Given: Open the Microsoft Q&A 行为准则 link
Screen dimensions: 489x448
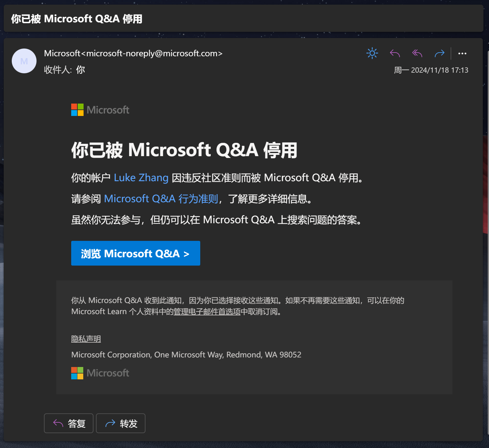Looking at the screenshot, I should click(x=161, y=199).
